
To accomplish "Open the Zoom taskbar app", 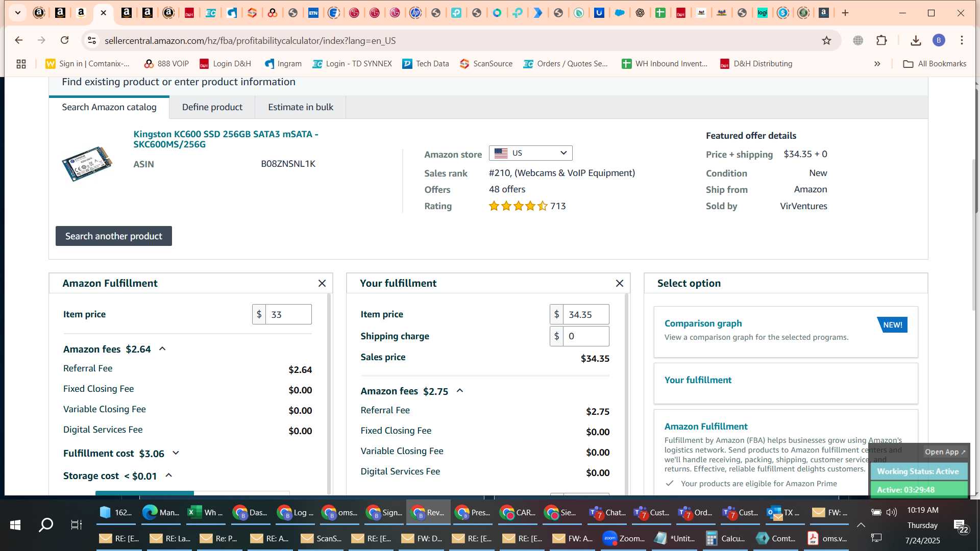I will 623,538.
